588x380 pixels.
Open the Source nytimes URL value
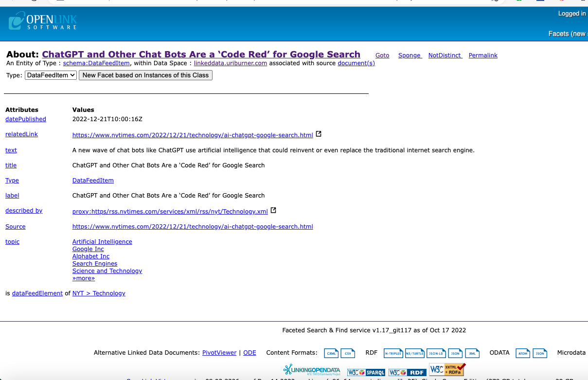(x=193, y=227)
